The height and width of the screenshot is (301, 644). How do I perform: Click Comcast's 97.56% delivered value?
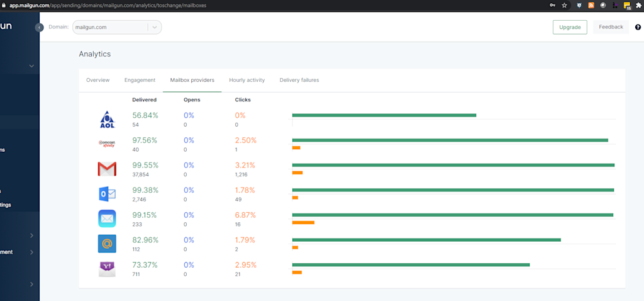tap(145, 140)
